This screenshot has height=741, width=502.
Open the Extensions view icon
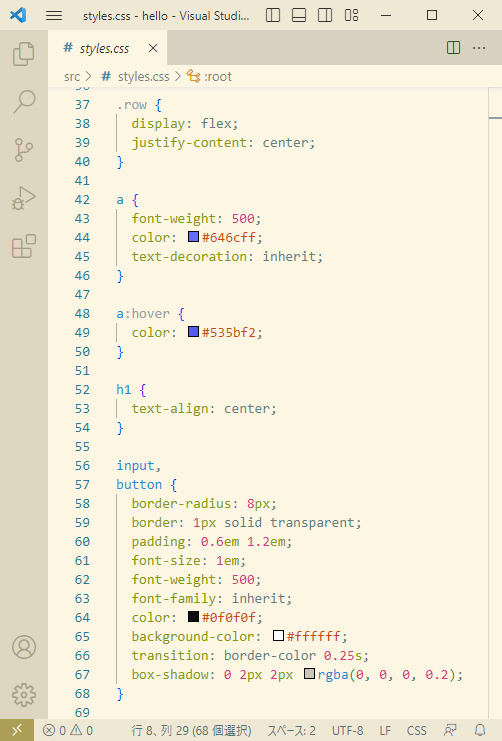[24, 246]
